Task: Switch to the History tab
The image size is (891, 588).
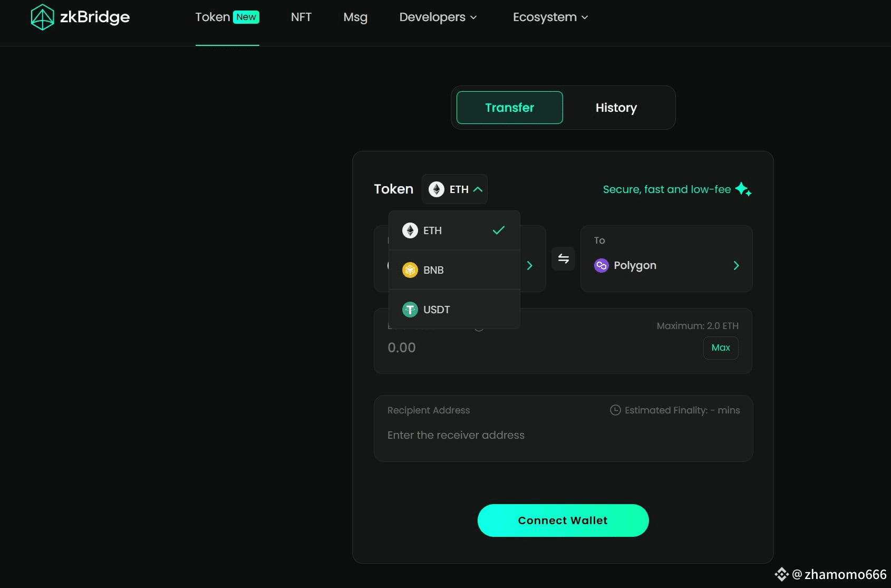Action: point(616,108)
